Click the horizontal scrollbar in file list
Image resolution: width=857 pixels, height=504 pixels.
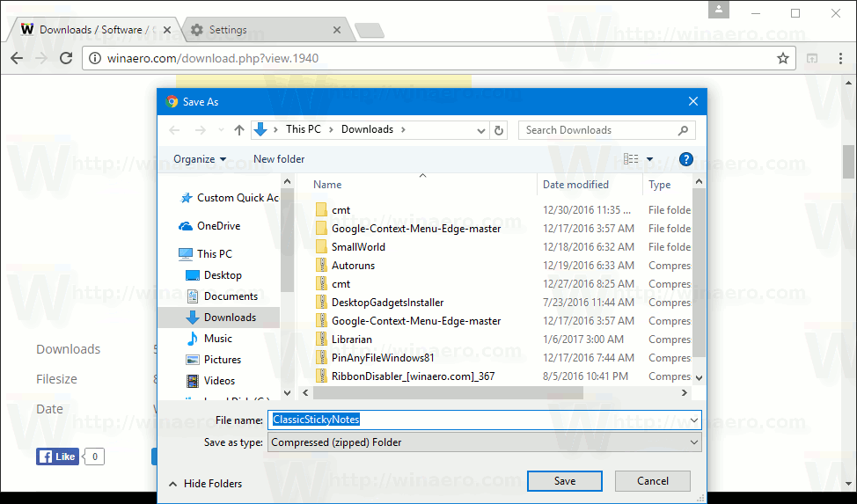pos(448,392)
